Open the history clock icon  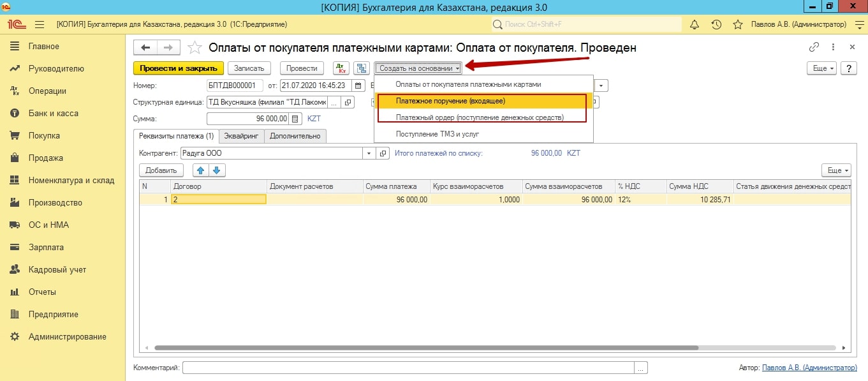716,25
